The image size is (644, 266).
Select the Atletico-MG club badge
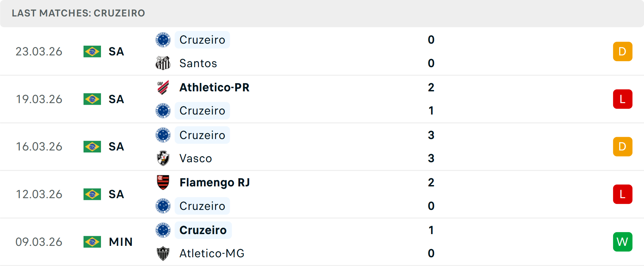[x=163, y=254]
